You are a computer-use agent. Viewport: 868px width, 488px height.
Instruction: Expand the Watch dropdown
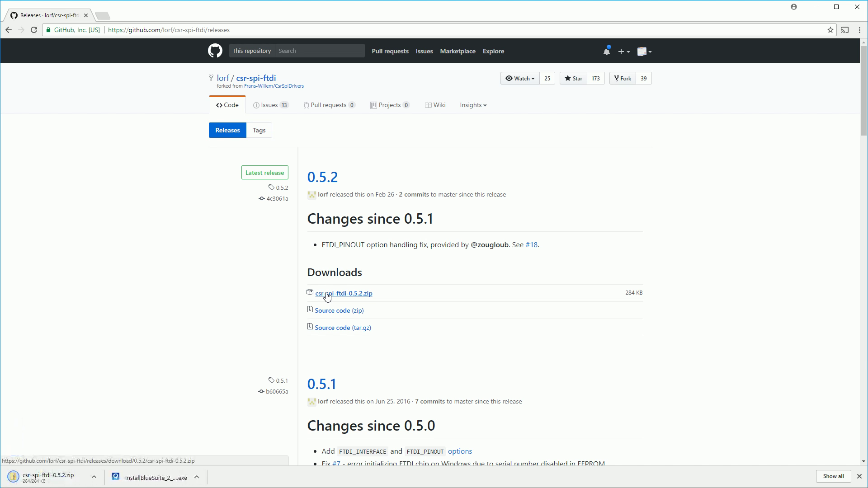[x=520, y=78]
